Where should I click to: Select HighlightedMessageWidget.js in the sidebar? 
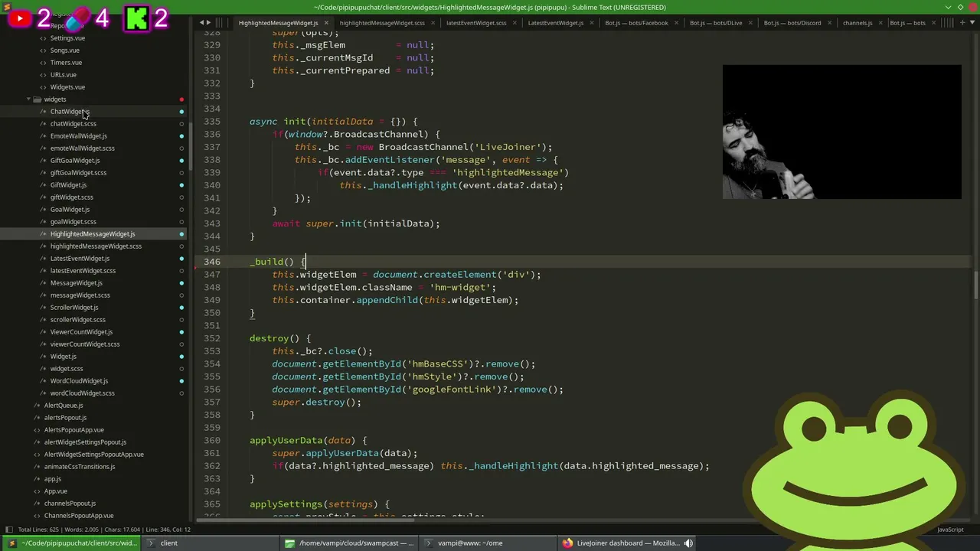coord(93,234)
